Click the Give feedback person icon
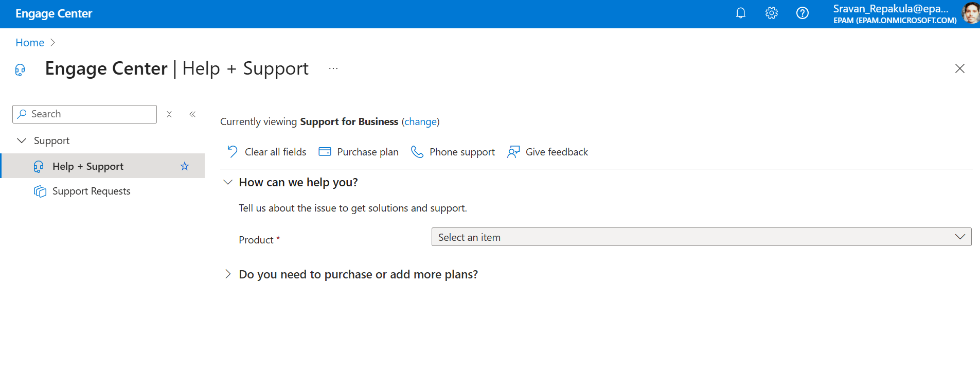The width and height of the screenshot is (980, 387). [x=513, y=152]
